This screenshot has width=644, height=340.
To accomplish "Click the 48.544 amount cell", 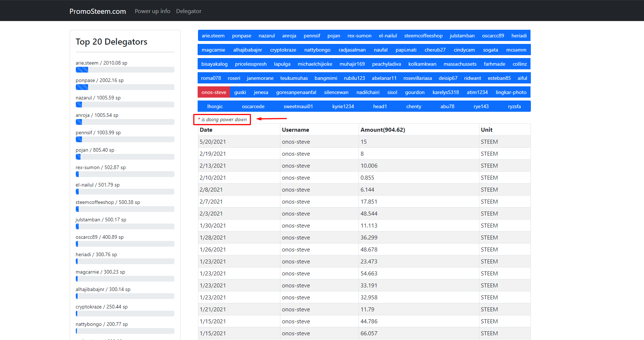I will 419,214.
